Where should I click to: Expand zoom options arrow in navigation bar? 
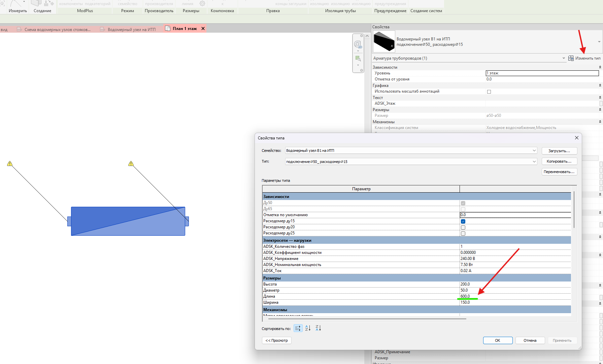point(358,65)
